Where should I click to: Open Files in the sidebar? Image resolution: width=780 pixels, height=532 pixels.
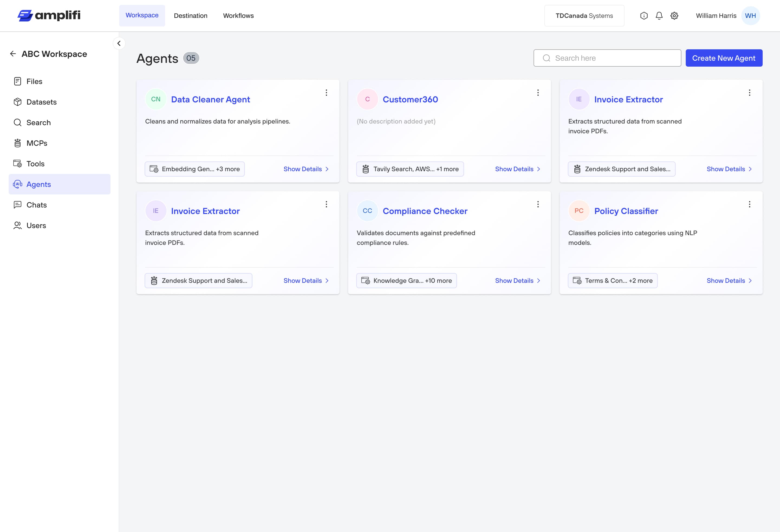tap(59, 81)
